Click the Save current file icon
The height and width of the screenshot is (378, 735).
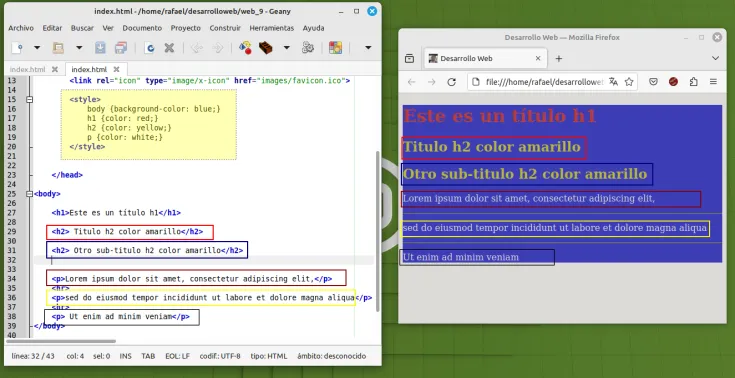point(100,47)
